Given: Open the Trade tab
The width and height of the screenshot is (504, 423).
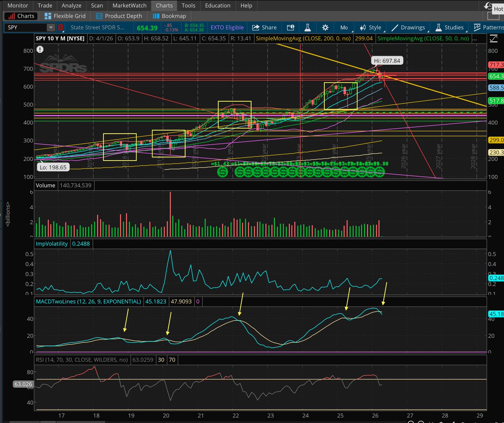Looking at the screenshot, I should [45, 5].
